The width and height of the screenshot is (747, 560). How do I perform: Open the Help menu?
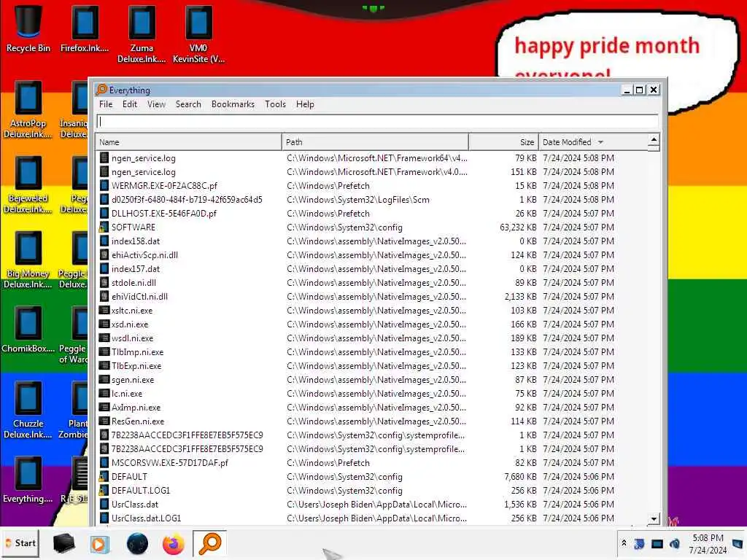point(305,104)
